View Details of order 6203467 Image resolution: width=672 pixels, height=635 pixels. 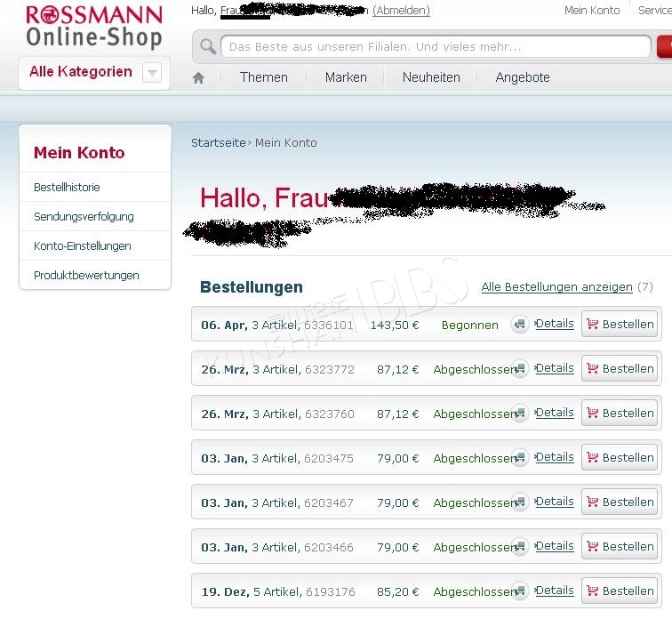pyautogui.click(x=555, y=502)
